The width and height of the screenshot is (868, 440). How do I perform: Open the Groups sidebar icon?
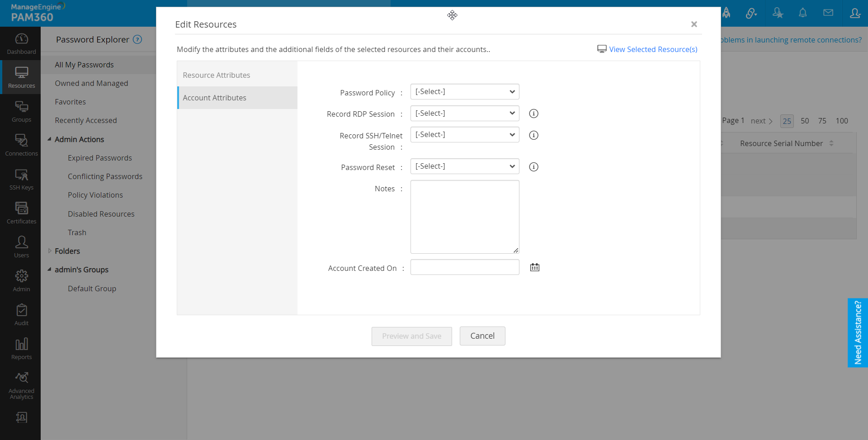pos(21,112)
